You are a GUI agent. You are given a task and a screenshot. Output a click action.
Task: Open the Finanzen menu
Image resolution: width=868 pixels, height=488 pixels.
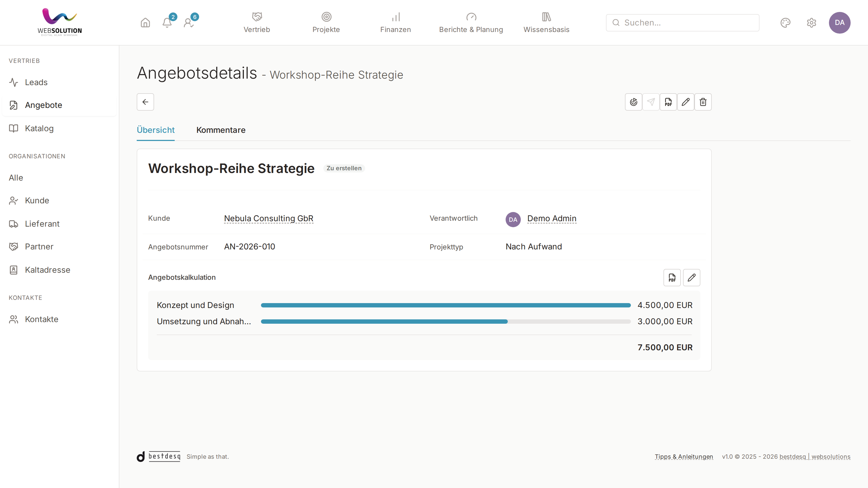tap(395, 23)
